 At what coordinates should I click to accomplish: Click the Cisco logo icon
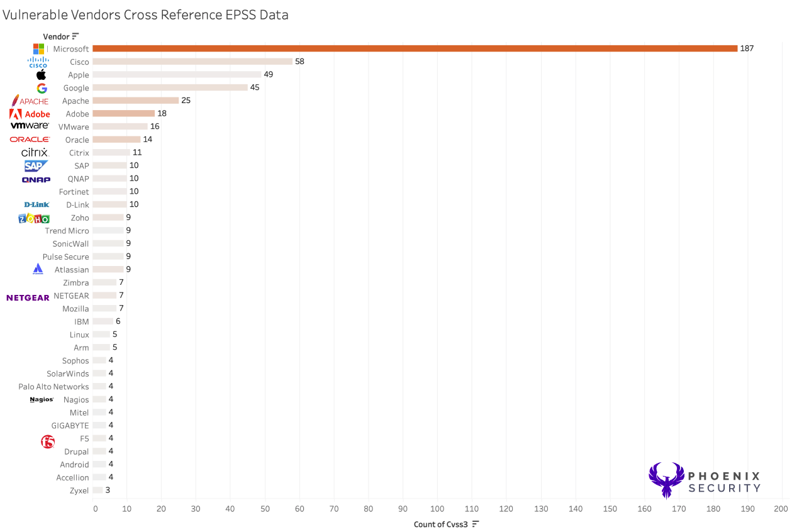pos(38,62)
